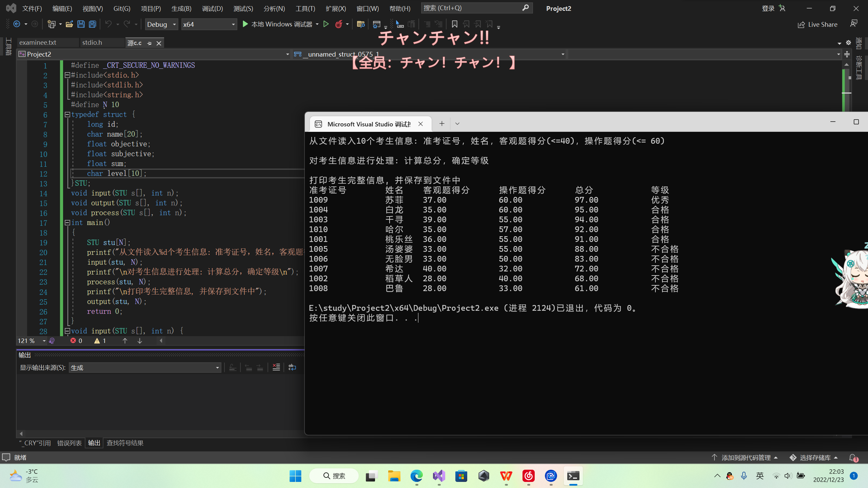
Task: Collapse the int main() function block
Action: coord(67,223)
